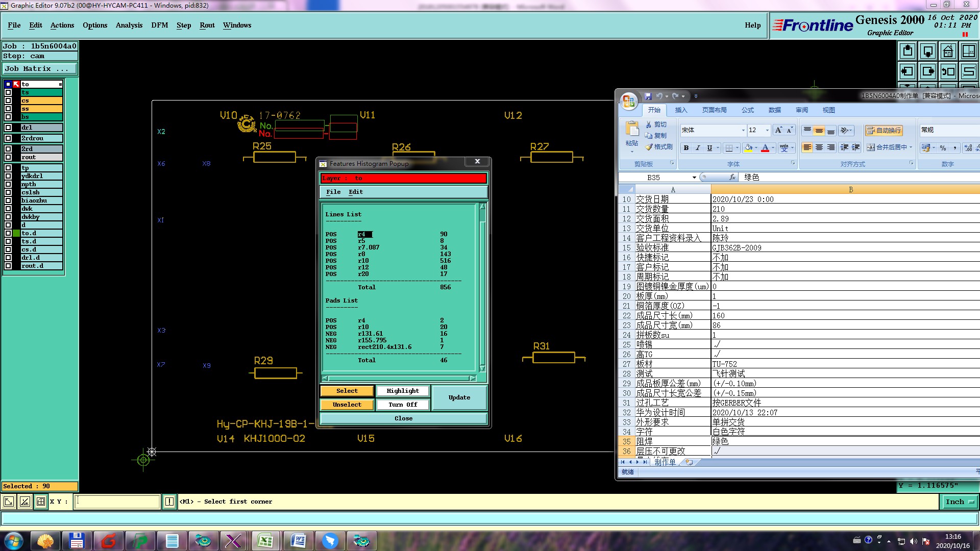The image size is (980, 551).
Task: Click the pan left arrow icon
Action: click(908, 71)
